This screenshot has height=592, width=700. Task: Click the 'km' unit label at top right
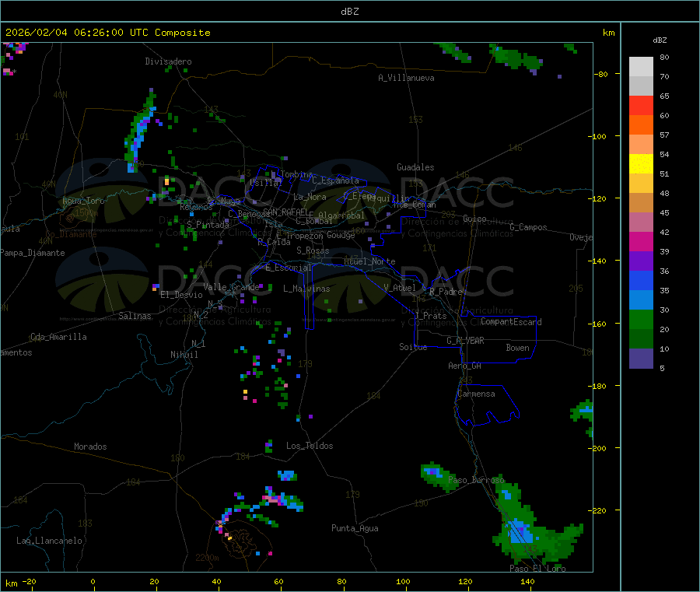pyautogui.click(x=609, y=33)
